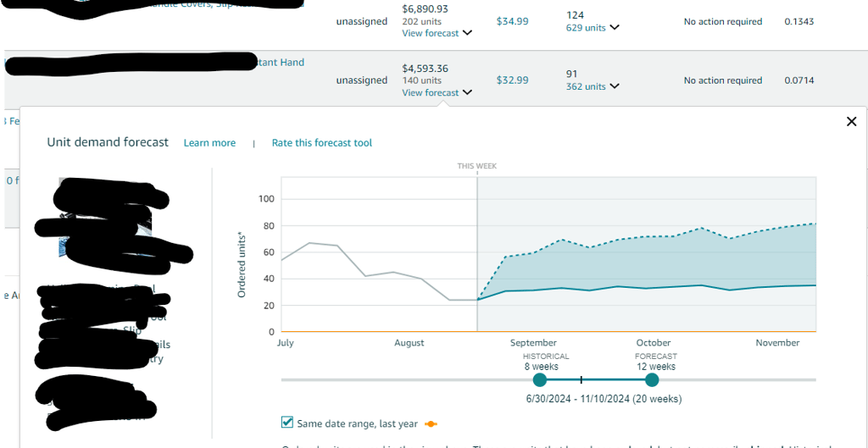Click the Forecast 12 weeks slider handle
The height and width of the screenshot is (448, 868).
click(x=651, y=380)
